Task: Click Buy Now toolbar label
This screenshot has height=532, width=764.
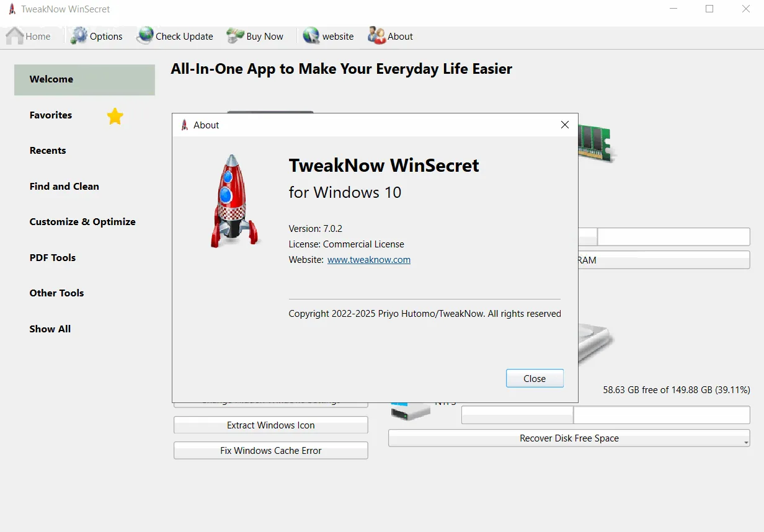Action: [265, 37]
